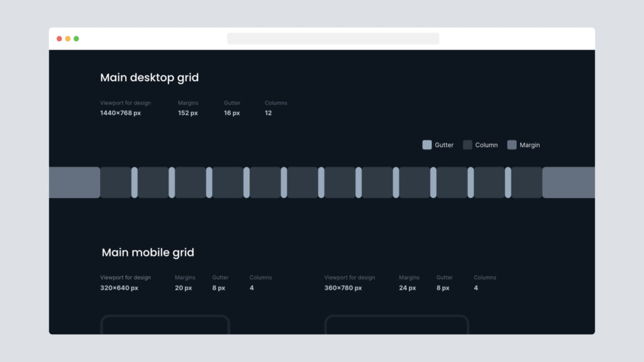Click the first column in the desktop grid
Screen dimensions: 644x362
coord(116,182)
